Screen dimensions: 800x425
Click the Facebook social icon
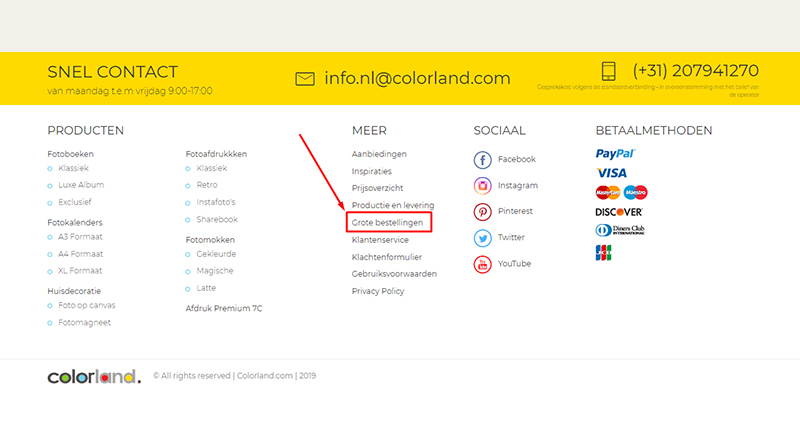coord(483,160)
